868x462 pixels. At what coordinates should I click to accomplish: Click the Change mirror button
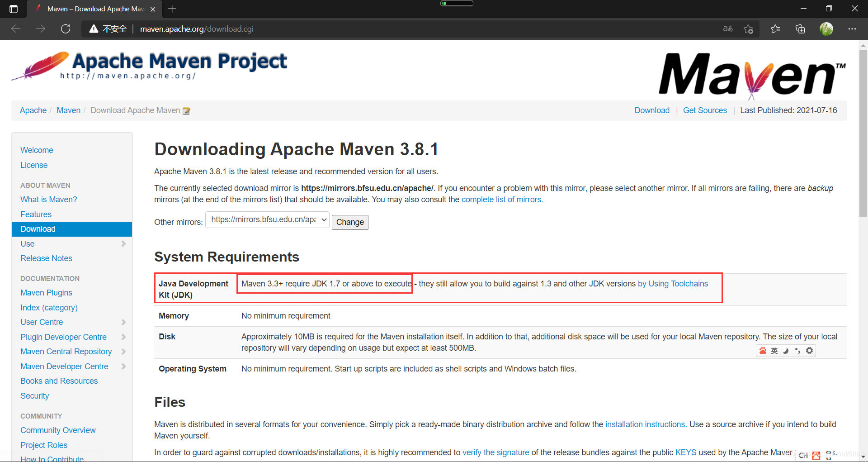[350, 222]
